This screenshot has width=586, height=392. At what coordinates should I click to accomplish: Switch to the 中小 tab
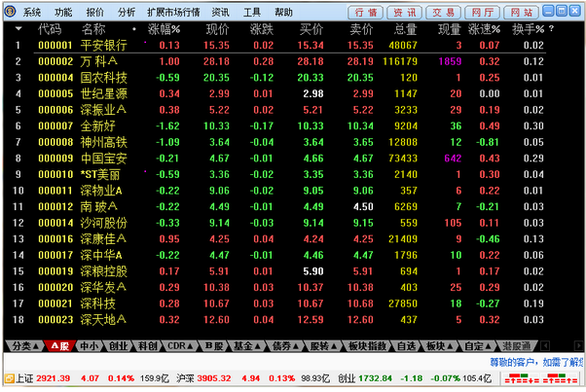click(x=90, y=346)
